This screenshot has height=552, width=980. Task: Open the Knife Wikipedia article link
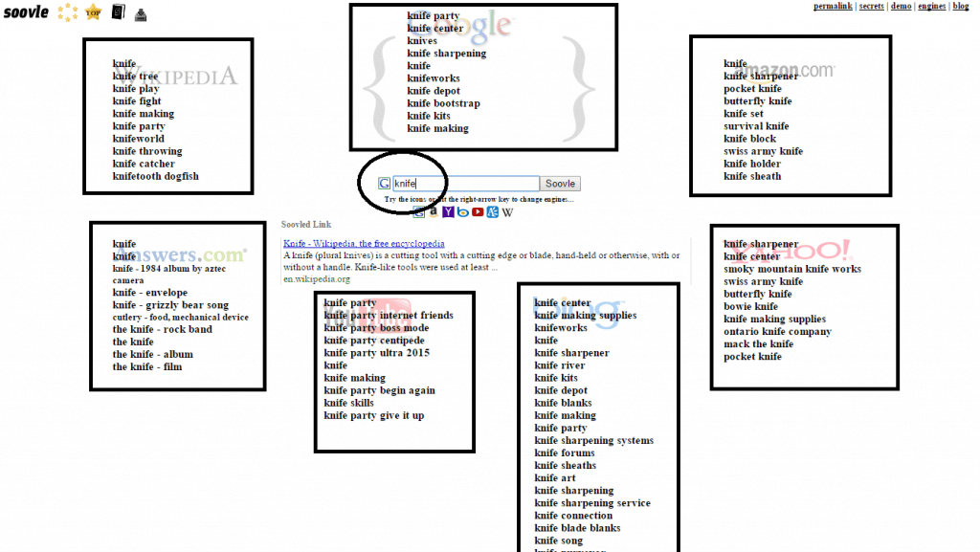[x=364, y=243]
